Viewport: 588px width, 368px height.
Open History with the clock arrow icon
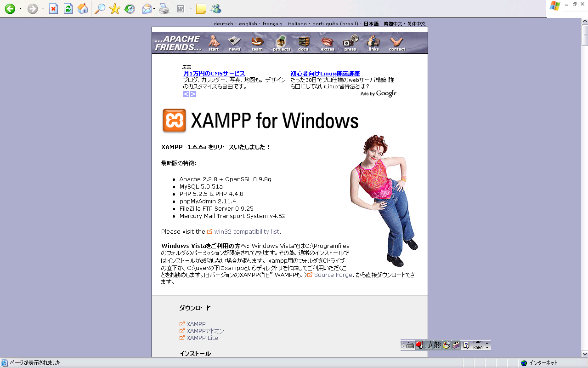tap(130, 9)
